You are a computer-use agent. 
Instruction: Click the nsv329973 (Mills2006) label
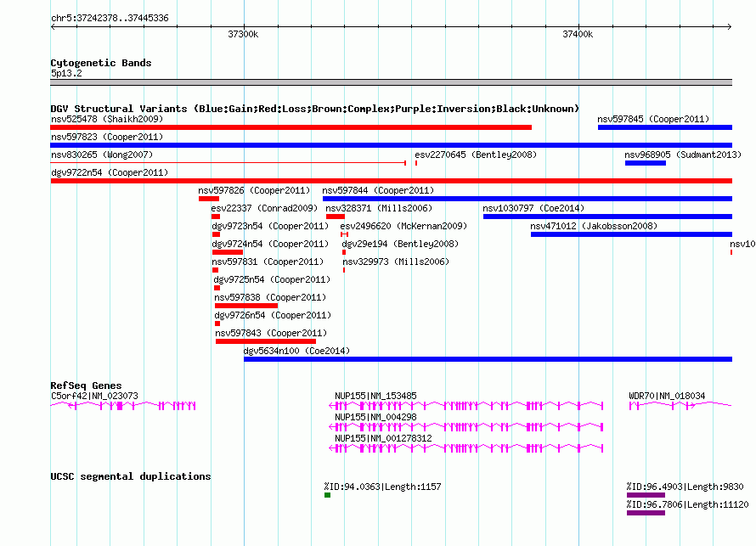tap(395, 262)
